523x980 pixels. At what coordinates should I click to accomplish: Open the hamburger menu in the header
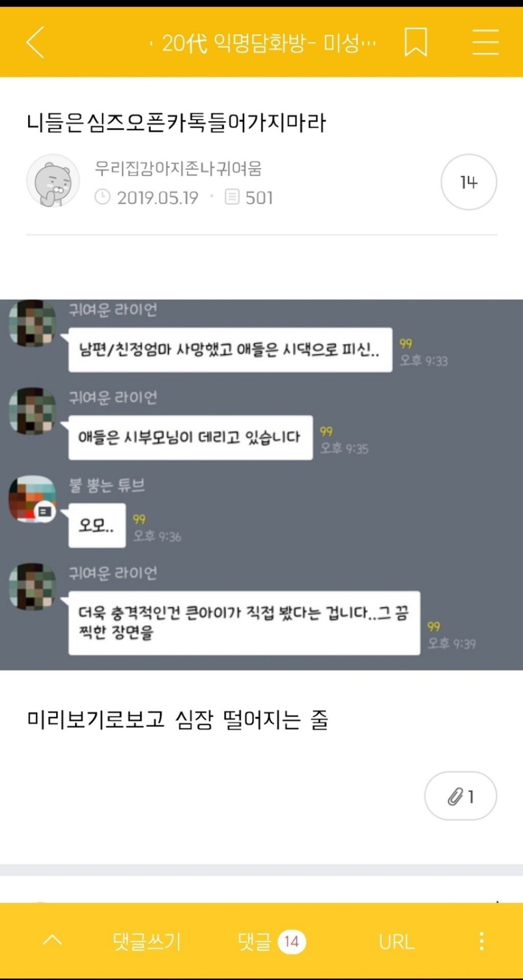coord(485,42)
